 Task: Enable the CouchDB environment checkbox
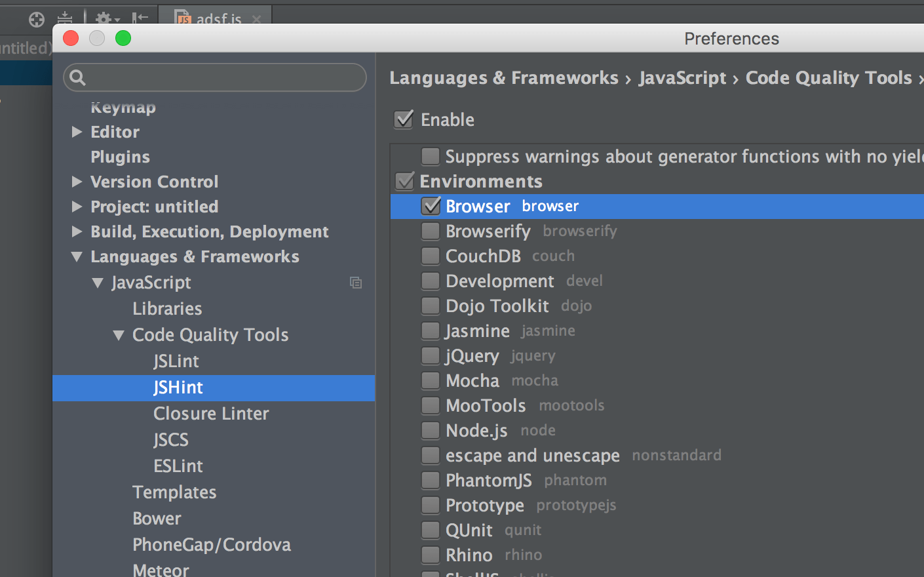(431, 256)
